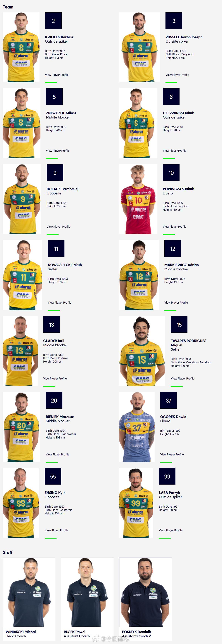
Task: View GLADYR Jurii's player profile link
Action: 55,379
